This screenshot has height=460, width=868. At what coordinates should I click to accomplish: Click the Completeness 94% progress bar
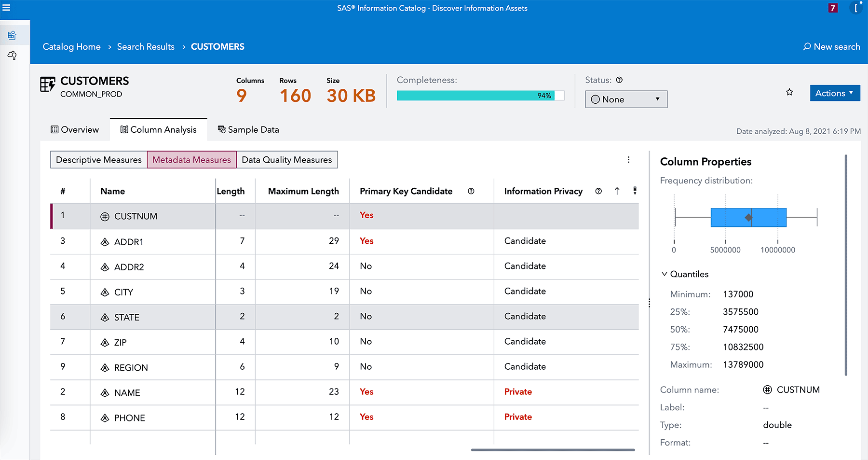coord(480,96)
